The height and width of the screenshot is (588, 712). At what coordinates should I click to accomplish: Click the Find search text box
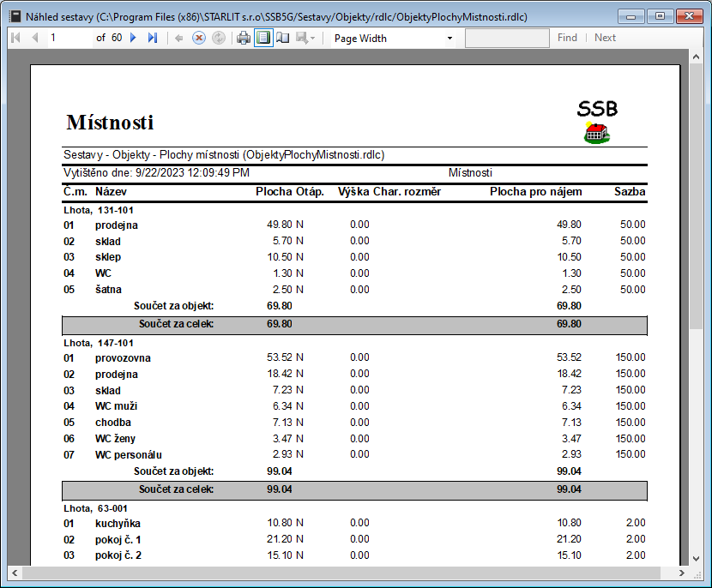click(507, 38)
